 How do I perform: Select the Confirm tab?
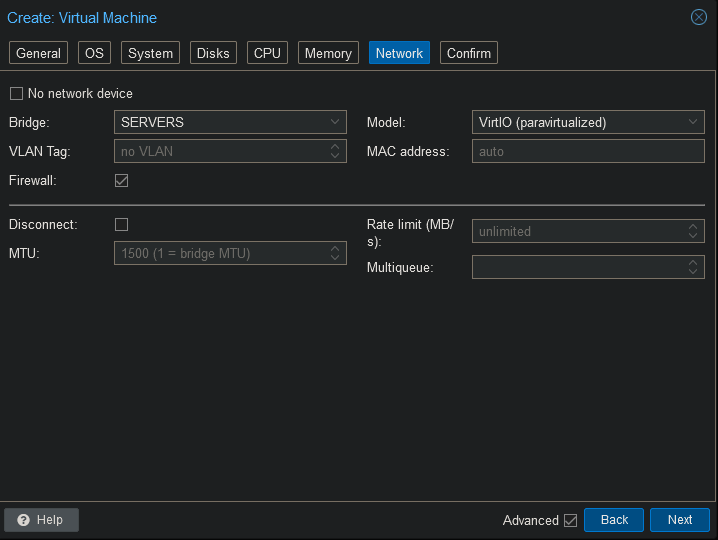pyautogui.click(x=468, y=53)
